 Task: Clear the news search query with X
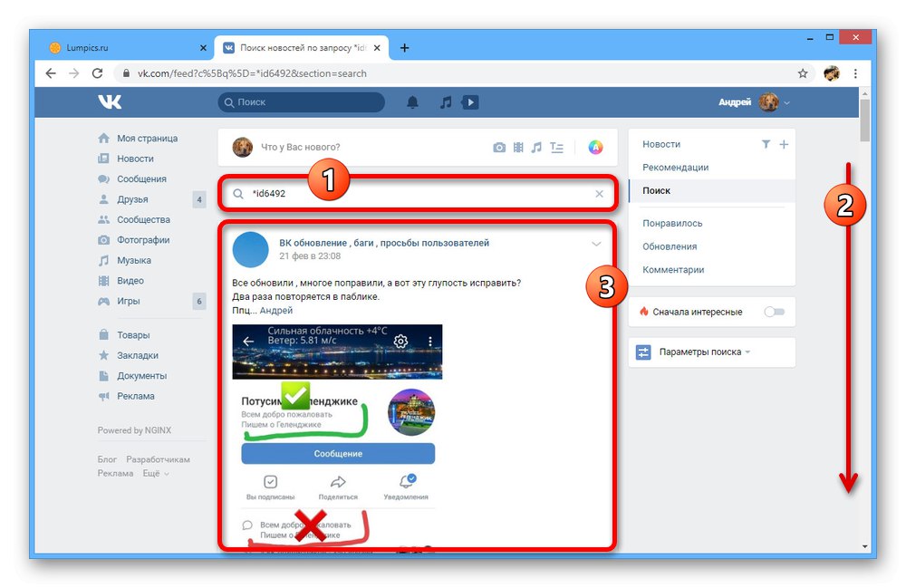coord(599,194)
